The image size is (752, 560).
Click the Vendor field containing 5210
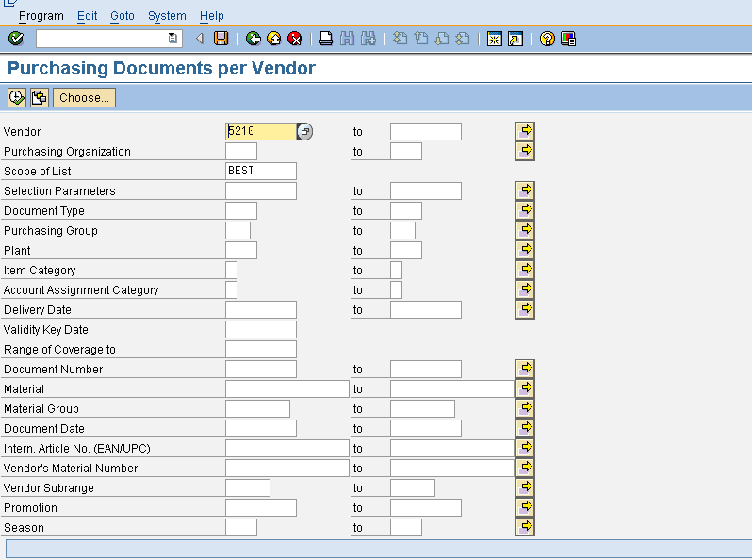[x=261, y=131]
